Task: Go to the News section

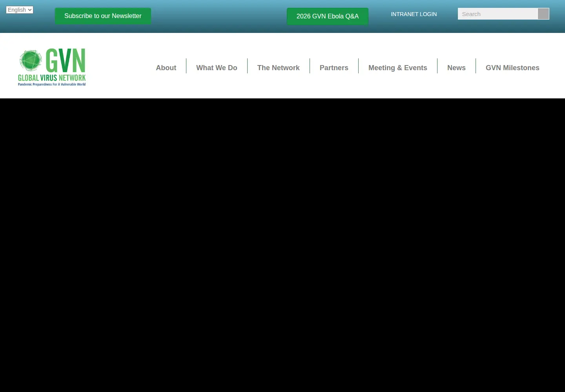Action: coord(456,68)
